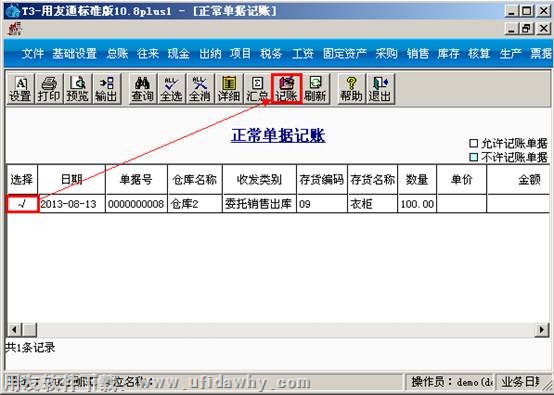Click the 不许记账单据 cyan legend box
The height and width of the screenshot is (395, 554).
(473, 157)
